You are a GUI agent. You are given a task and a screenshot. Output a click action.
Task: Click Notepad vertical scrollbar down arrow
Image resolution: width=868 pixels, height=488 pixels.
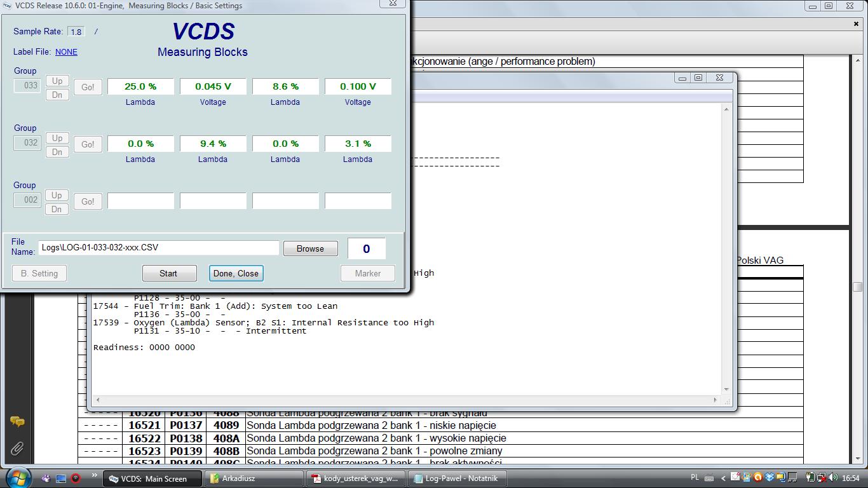pyautogui.click(x=726, y=389)
